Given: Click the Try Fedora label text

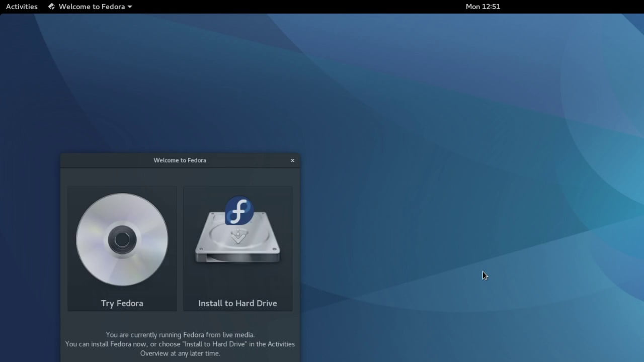Looking at the screenshot, I should coord(122,303).
